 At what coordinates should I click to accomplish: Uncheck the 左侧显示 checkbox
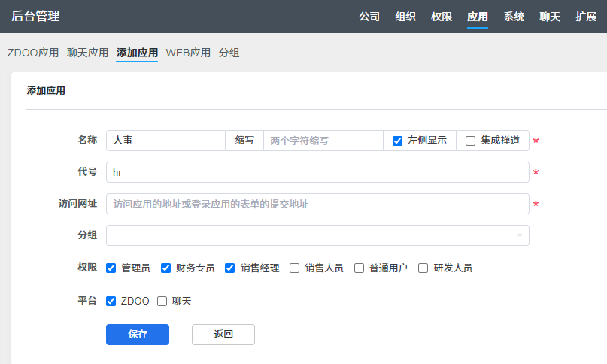point(398,141)
